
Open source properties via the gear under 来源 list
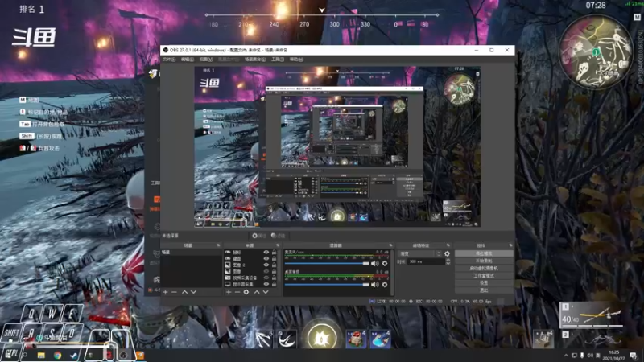pos(246,292)
